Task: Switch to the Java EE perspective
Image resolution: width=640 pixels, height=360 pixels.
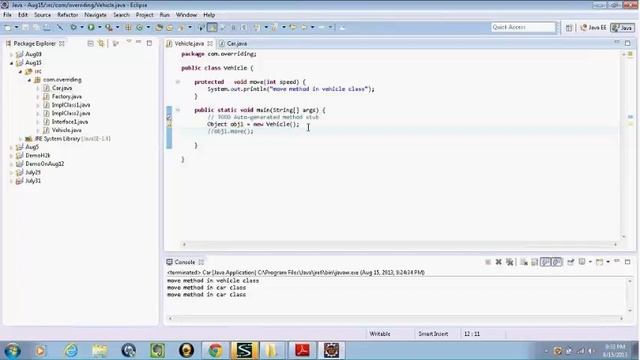Action: [x=593, y=27]
